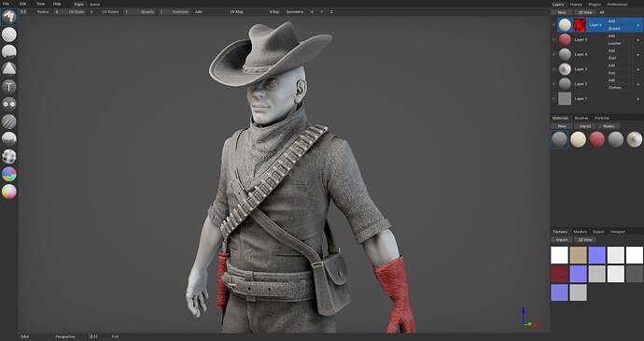Select the four-color Color ID tool icon
Screen dimensions: 644x341
point(9,174)
